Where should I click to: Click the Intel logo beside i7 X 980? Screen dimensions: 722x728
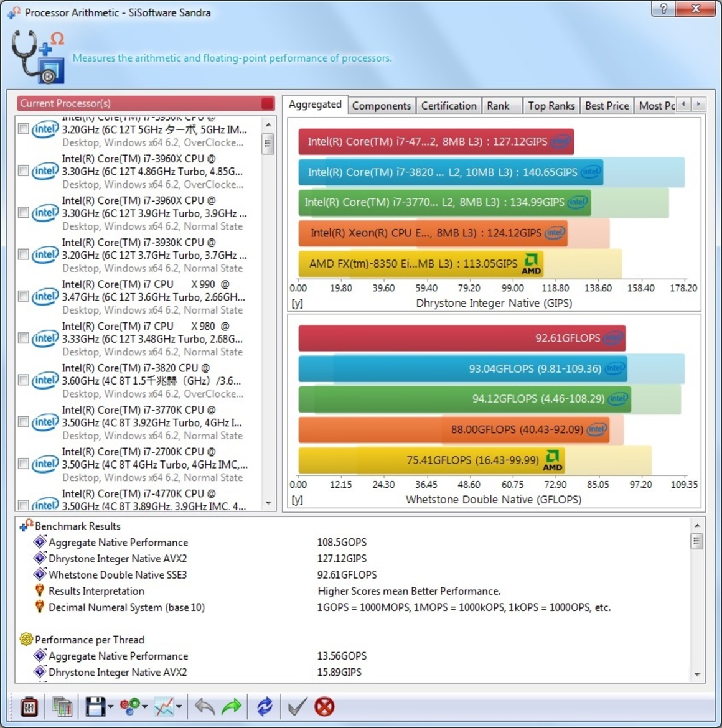45,338
